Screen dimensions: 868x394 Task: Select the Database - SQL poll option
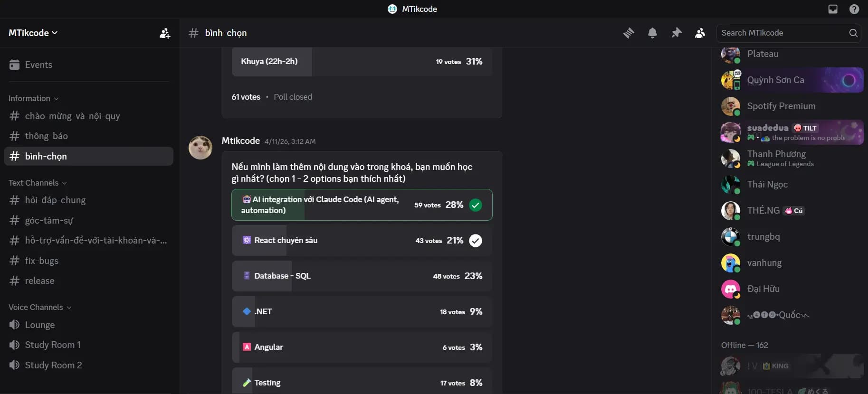point(362,276)
